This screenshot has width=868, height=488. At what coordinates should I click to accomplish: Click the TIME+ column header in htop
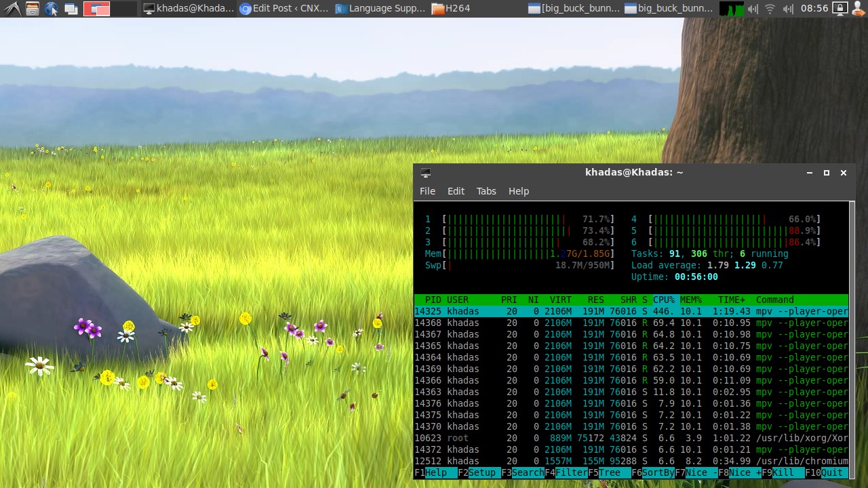click(732, 300)
